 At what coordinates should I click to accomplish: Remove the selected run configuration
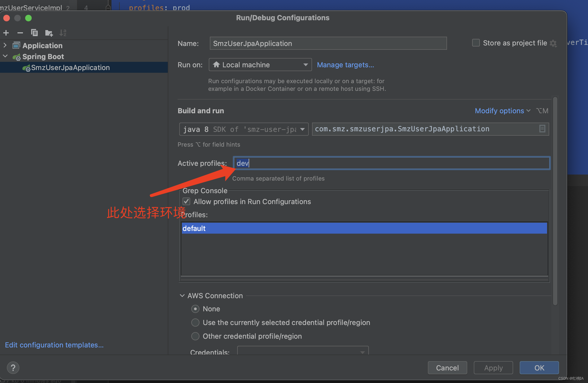click(x=20, y=33)
